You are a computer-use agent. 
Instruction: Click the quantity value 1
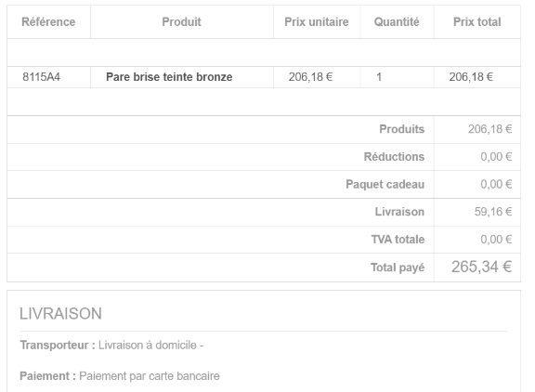379,77
